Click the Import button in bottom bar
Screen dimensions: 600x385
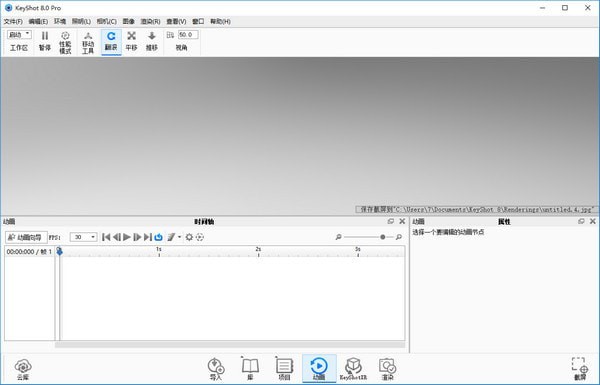[216, 370]
